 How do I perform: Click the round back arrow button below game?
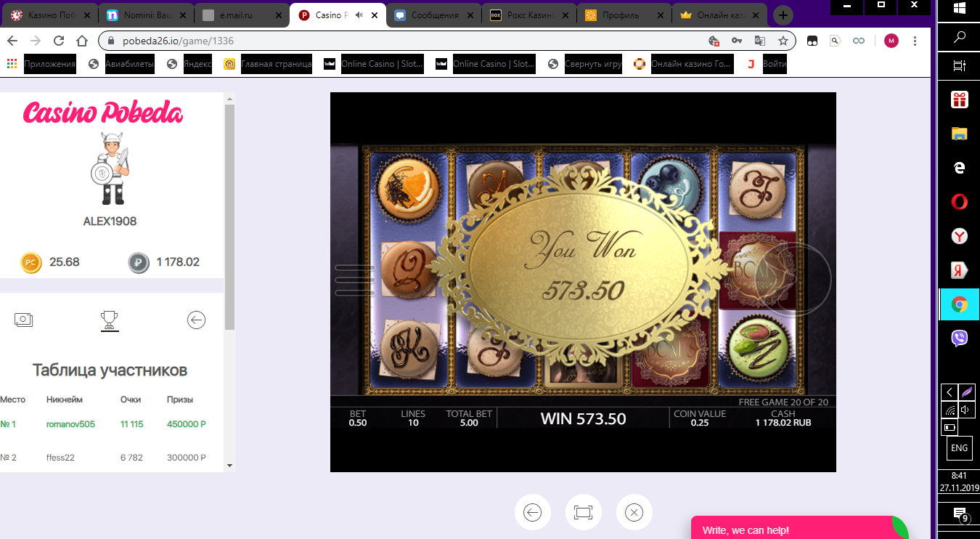coord(533,512)
